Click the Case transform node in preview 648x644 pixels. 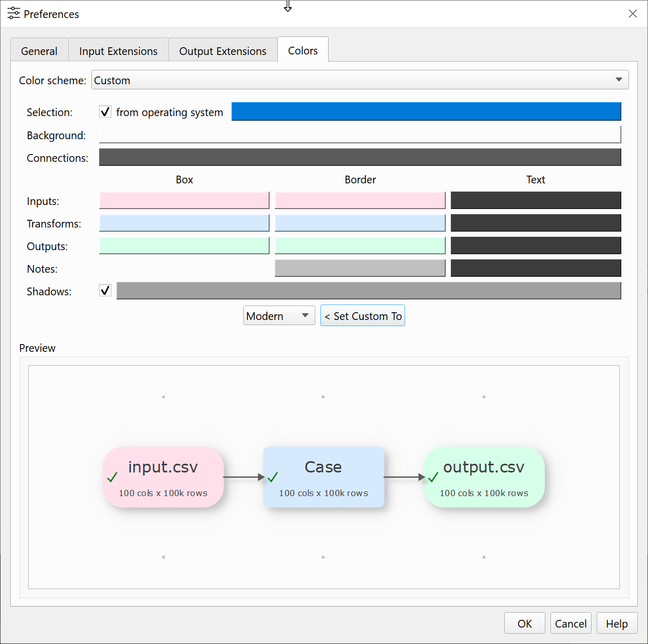[x=323, y=477]
